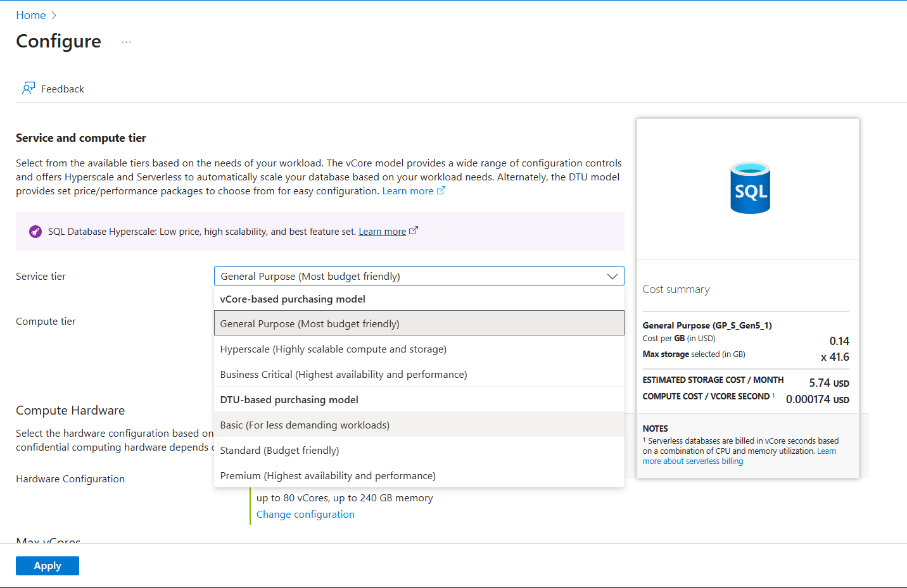The height and width of the screenshot is (588, 907).
Task: Open Learn more link in tier description
Action: 408,191
